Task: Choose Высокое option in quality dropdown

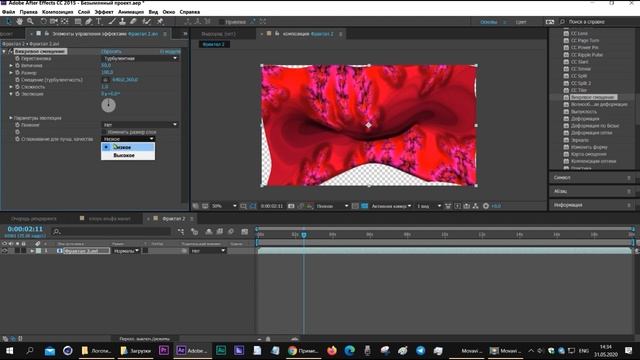Action: point(128,156)
